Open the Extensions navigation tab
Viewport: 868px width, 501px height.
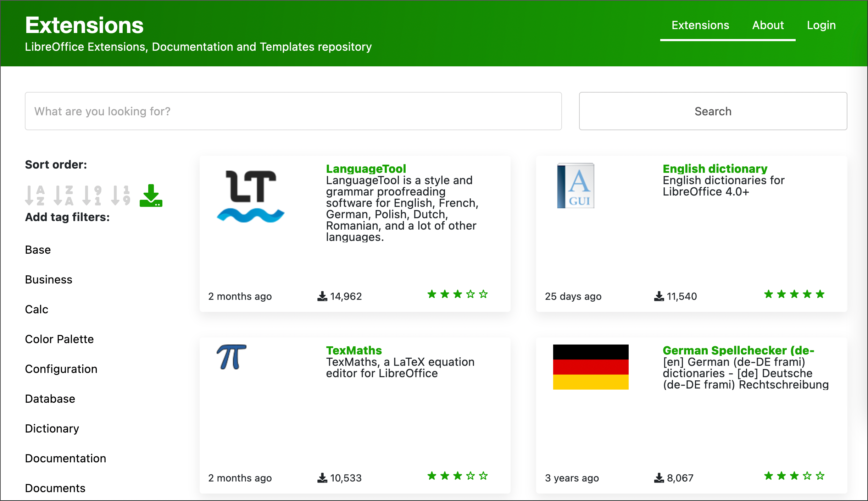point(700,25)
